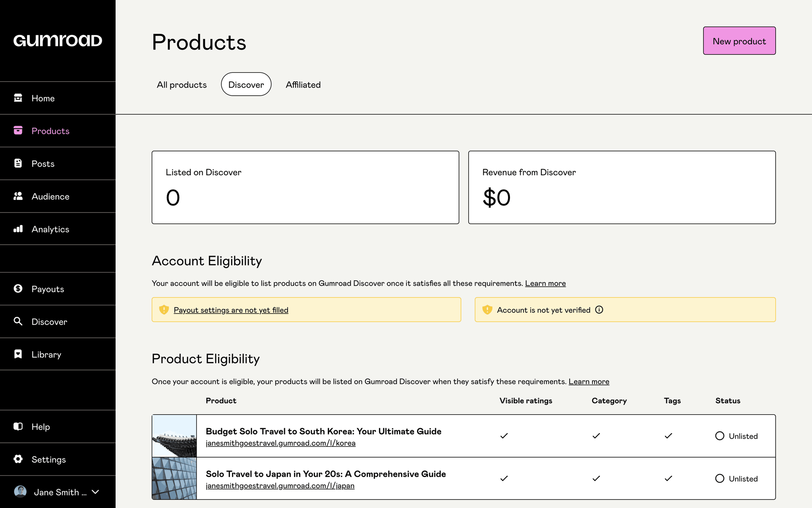Open the janesmithgoestravel.gumroad.com/l/korea link
The image size is (812, 508).
(281, 443)
